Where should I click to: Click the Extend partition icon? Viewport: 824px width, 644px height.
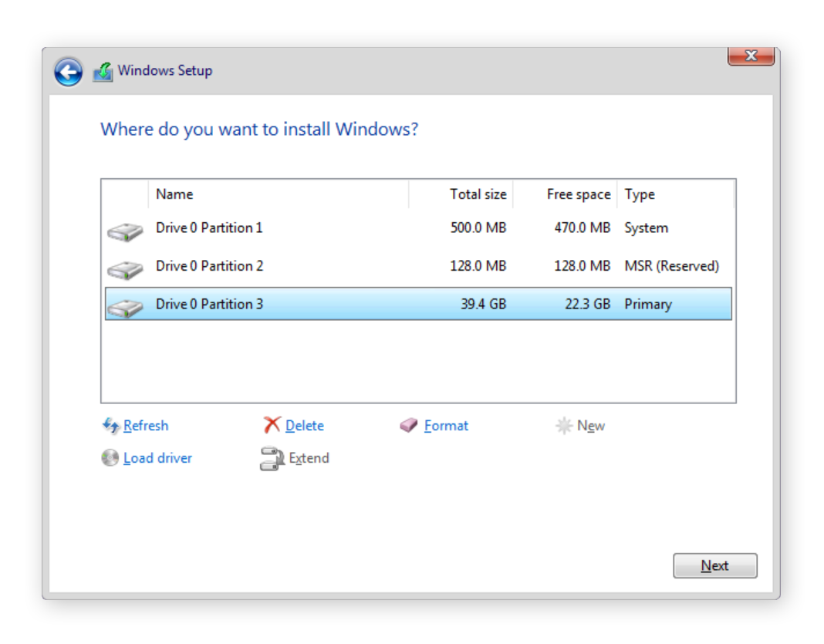271,457
